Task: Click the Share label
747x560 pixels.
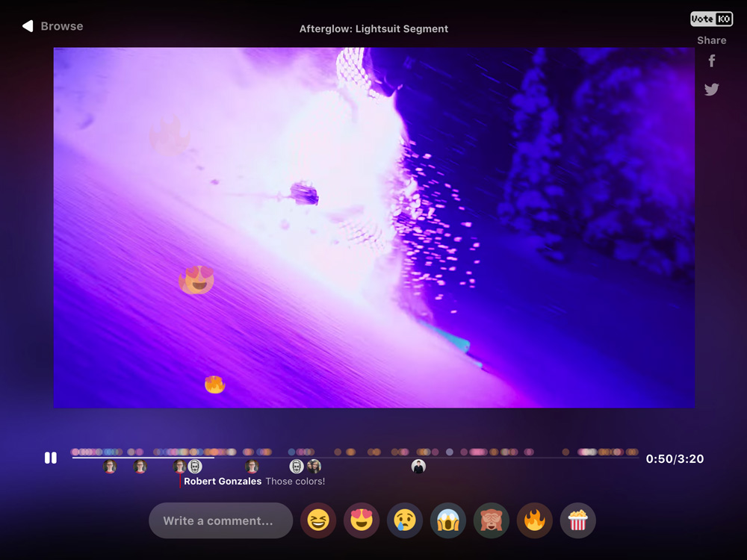Action: (712, 40)
